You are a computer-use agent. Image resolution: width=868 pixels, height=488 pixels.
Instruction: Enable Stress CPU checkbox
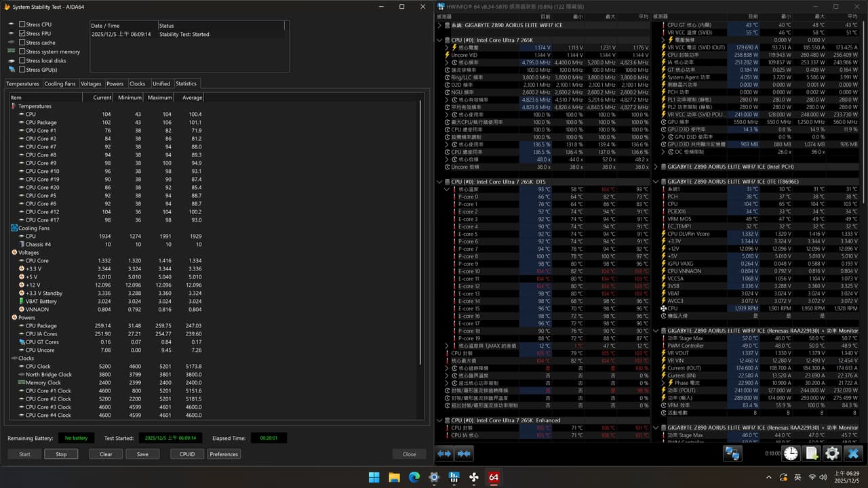[x=22, y=24]
